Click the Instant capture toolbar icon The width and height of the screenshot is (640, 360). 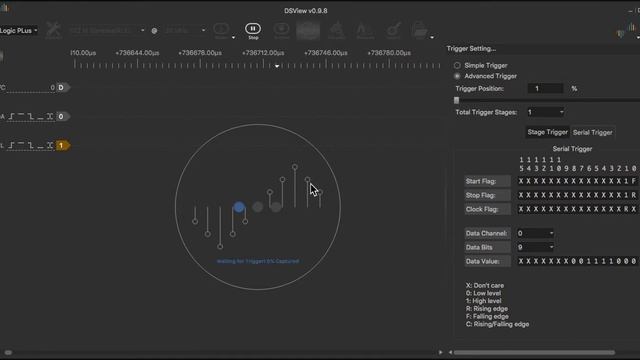(x=281, y=31)
